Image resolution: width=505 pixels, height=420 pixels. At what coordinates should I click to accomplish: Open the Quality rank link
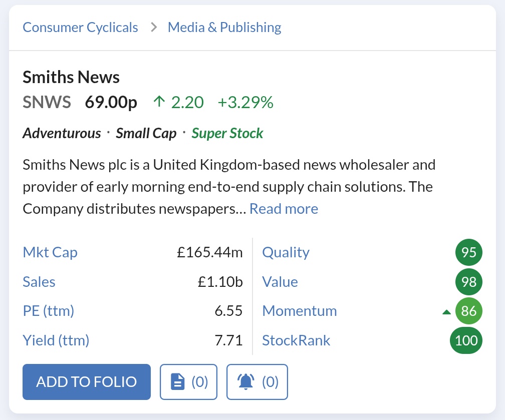[x=286, y=252]
